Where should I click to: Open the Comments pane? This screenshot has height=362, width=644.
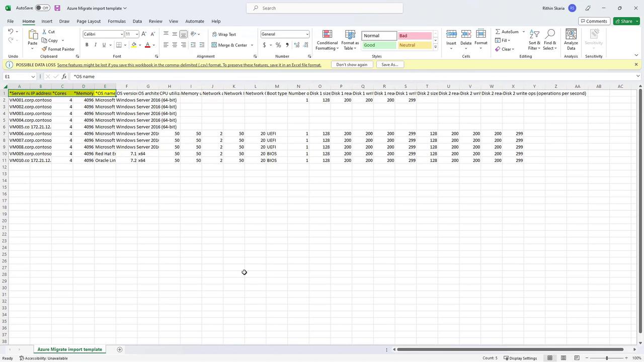coord(594,21)
